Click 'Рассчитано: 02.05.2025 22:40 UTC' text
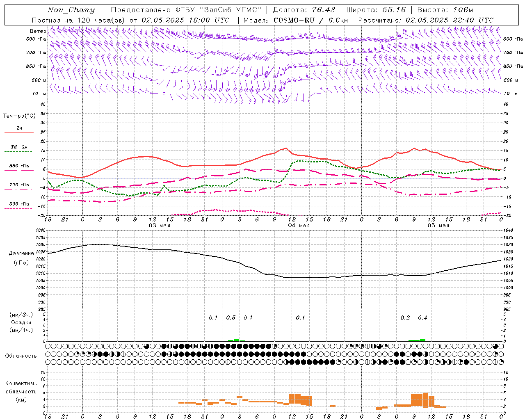 (x=426, y=20)
